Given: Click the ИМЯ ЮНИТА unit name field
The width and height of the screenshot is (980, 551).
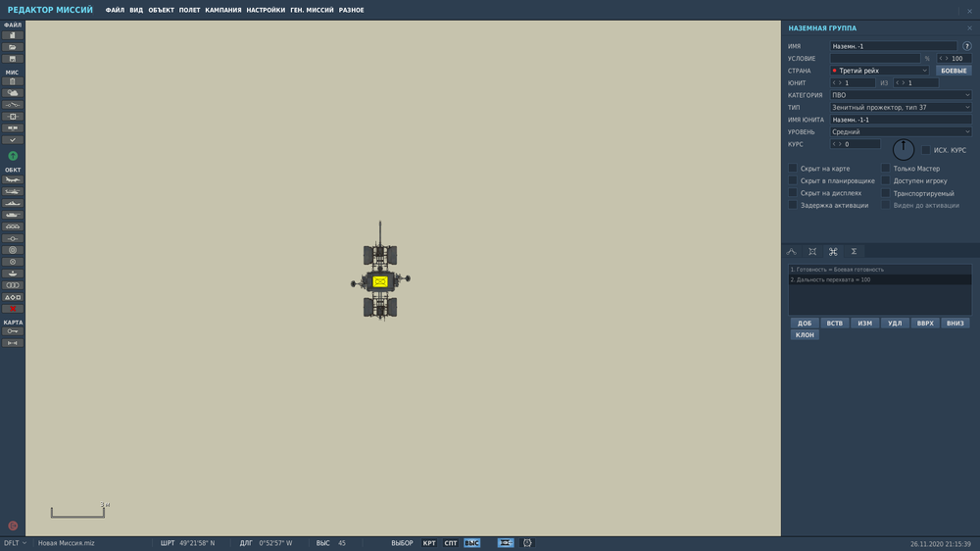Looking at the screenshot, I should click(901, 120).
